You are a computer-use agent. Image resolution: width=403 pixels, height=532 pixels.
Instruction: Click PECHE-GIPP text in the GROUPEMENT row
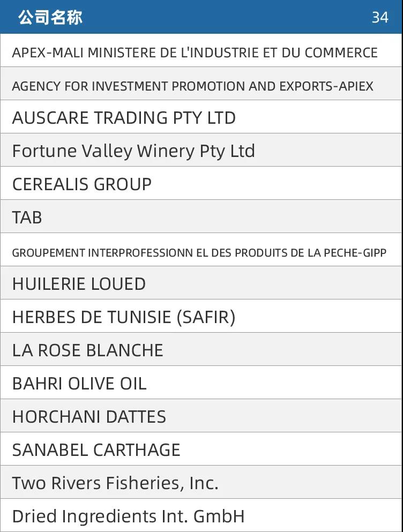(355, 253)
